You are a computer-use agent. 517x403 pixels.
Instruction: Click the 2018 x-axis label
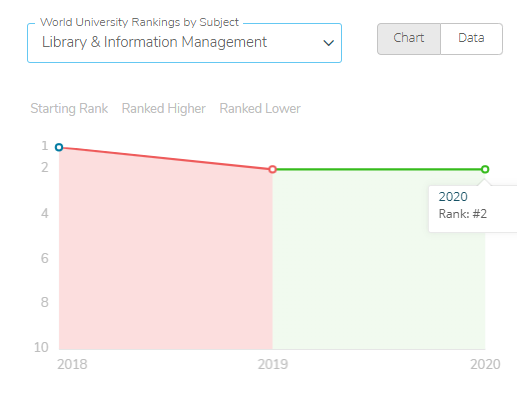click(x=72, y=364)
